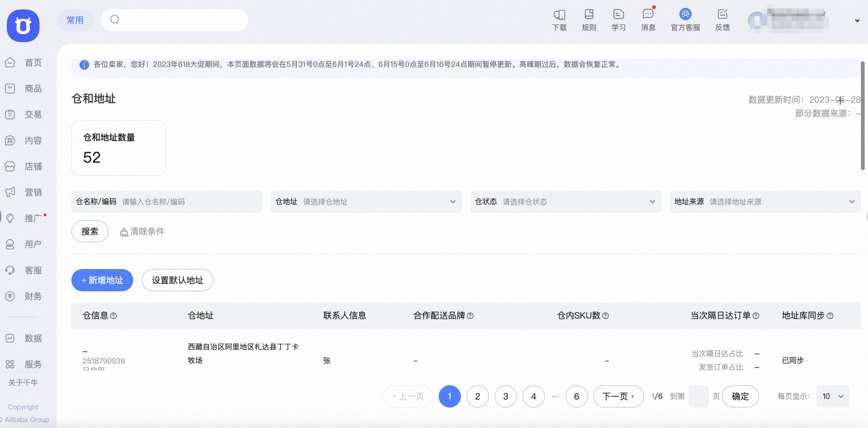Click help icon next to 仓信息
Viewport: 868px width, 428px height.
pos(113,316)
